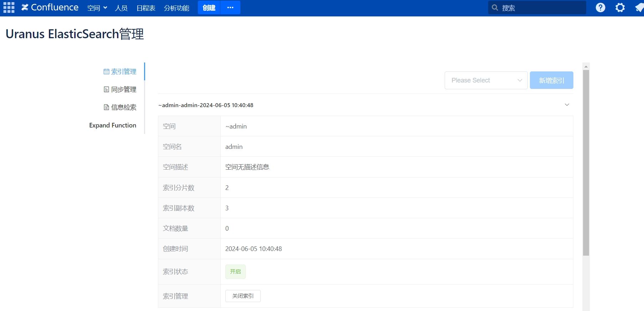
Task: Click the 信息检索 sidebar file icon
Action: [x=106, y=107]
